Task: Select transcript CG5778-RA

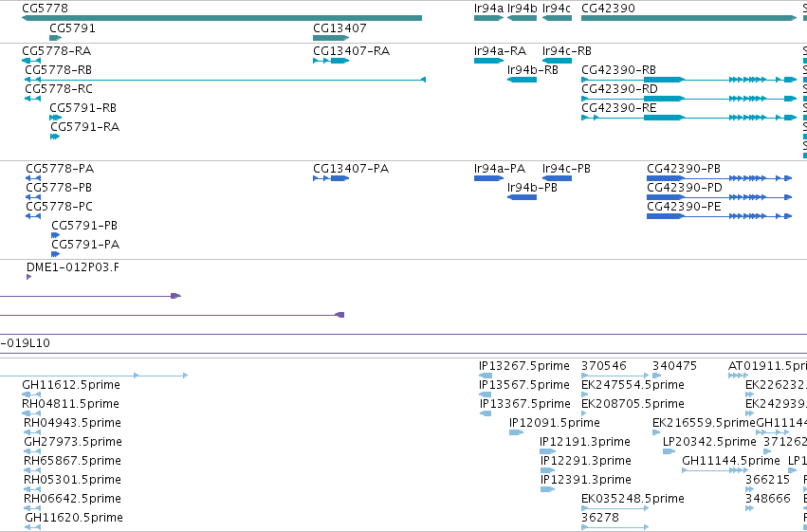Action: (x=57, y=51)
